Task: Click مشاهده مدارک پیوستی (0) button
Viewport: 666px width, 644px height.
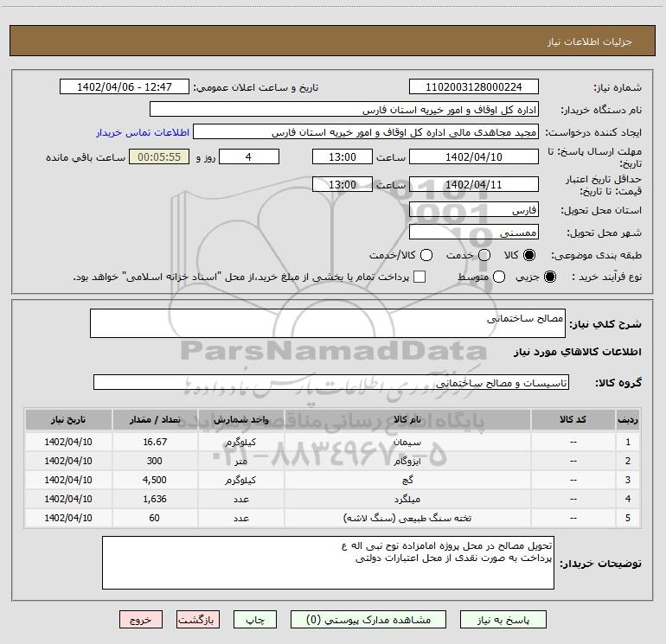Action: click(368, 620)
